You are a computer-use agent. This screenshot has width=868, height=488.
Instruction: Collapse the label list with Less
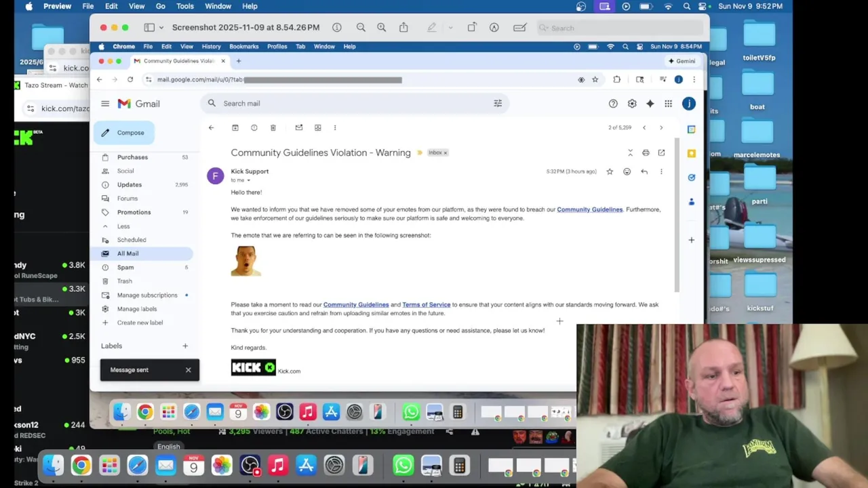(x=123, y=226)
